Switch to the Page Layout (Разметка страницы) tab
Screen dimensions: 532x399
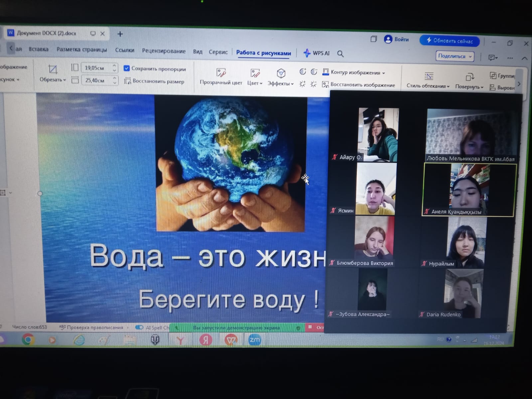point(81,50)
